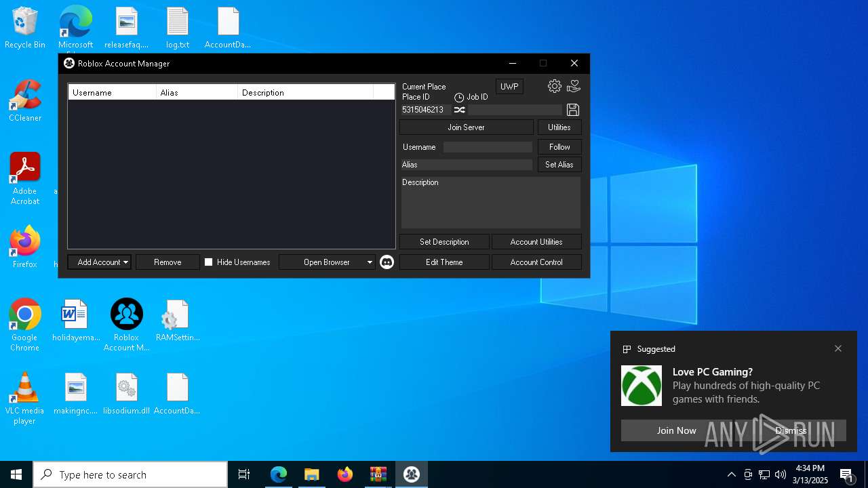The width and height of the screenshot is (868, 488).
Task: Click the Follow button
Action: (x=559, y=147)
